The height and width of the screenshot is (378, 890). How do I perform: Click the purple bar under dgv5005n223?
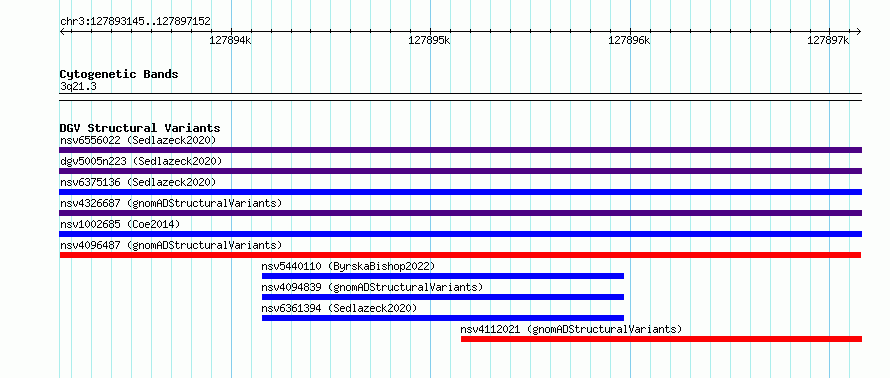[460, 171]
